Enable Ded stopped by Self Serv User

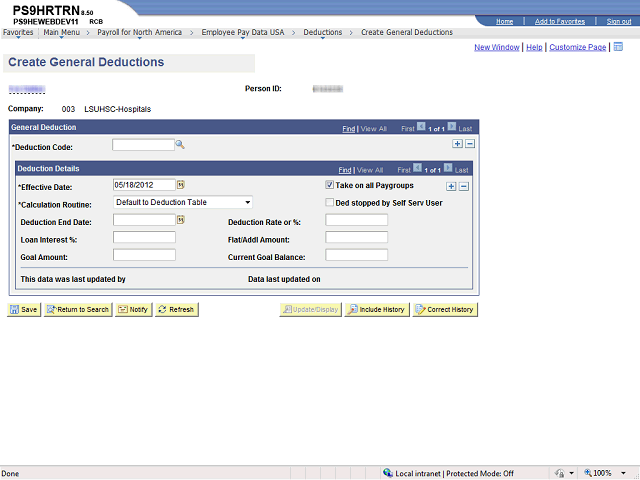tap(329, 202)
